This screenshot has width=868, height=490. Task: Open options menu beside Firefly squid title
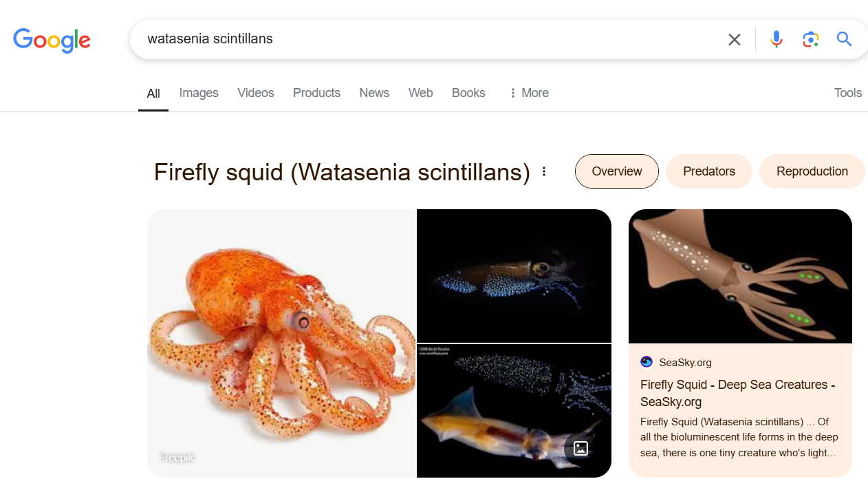click(544, 172)
